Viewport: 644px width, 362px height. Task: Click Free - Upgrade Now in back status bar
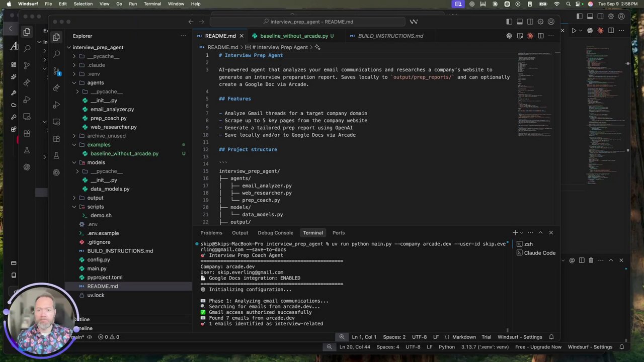point(538,347)
